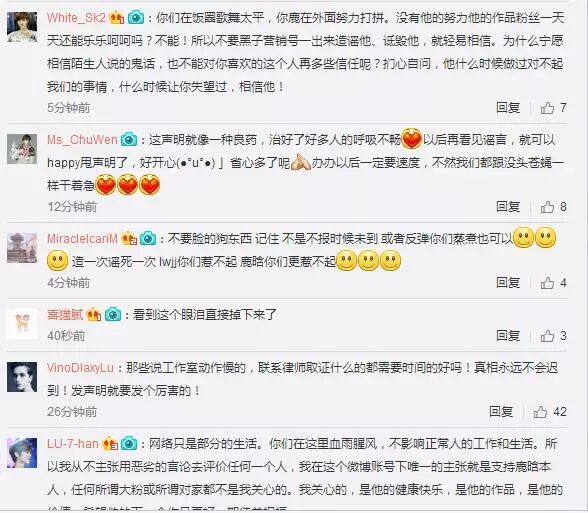Visit VinoDlaxyLu's profile via username
Screen dimensions: 588x513
click(80, 368)
